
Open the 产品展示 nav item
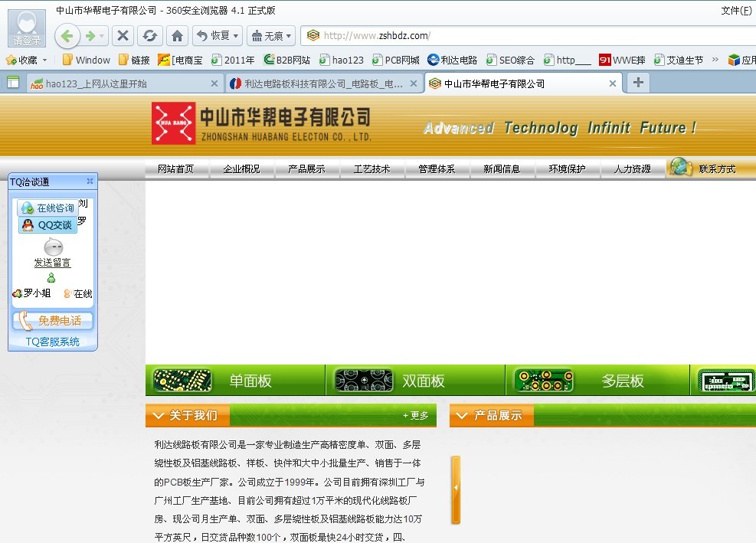coord(306,168)
